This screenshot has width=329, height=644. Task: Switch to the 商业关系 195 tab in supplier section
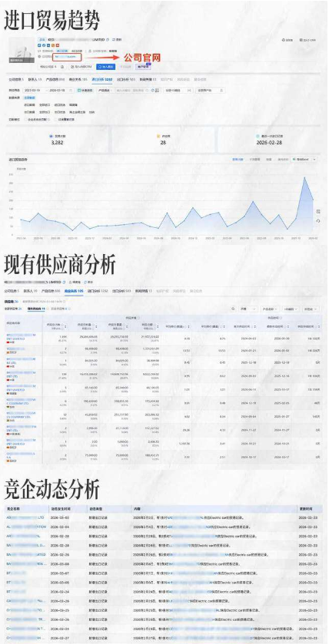coord(75,291)
